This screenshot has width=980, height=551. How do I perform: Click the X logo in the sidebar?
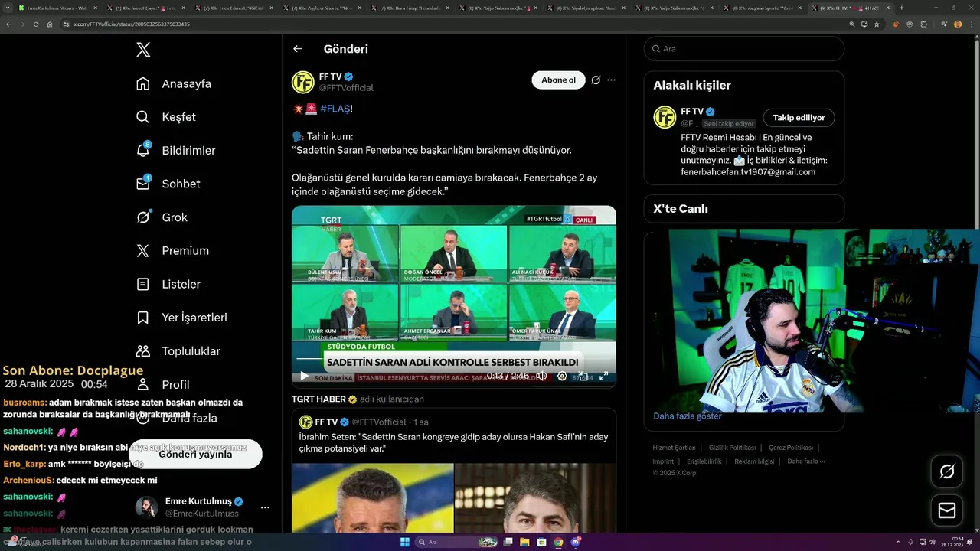coord(143,50)
